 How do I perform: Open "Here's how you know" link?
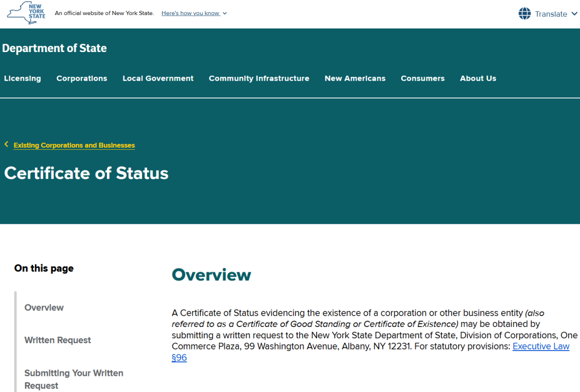point(191,13)
